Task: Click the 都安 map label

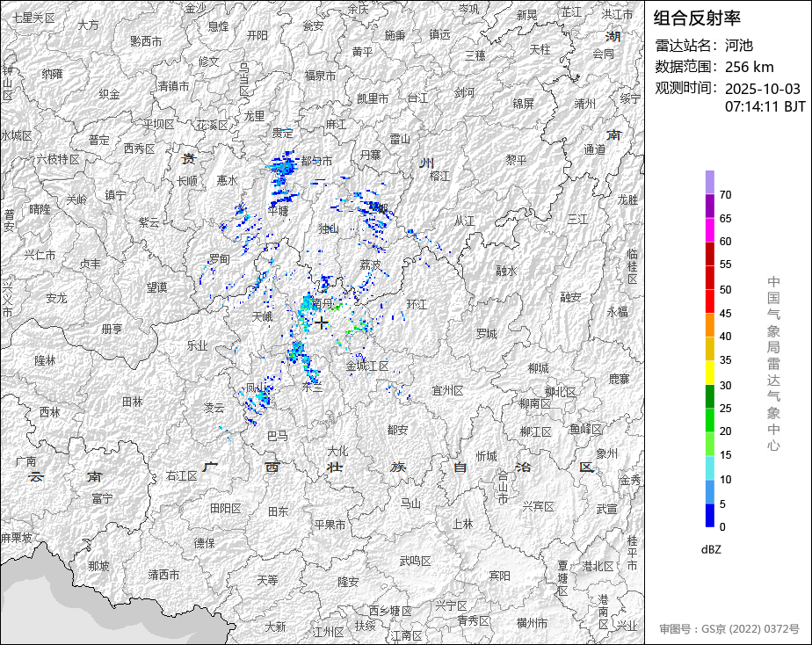Action: click(x=398, y=430)
